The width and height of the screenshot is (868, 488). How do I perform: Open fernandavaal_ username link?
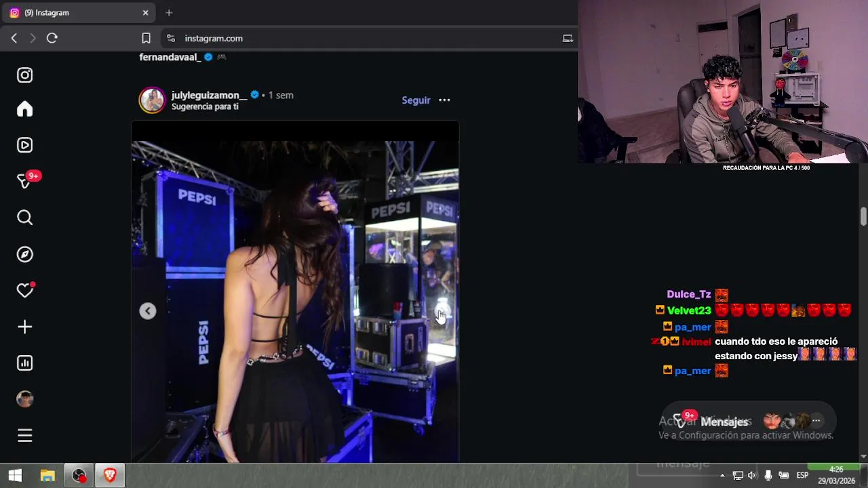click(x=170, y=57)
